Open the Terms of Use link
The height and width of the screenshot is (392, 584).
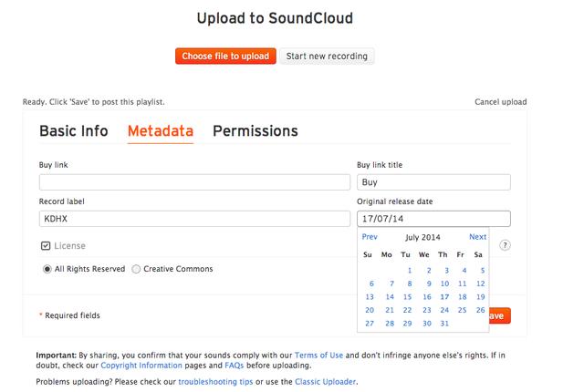[x=318, y=356]
